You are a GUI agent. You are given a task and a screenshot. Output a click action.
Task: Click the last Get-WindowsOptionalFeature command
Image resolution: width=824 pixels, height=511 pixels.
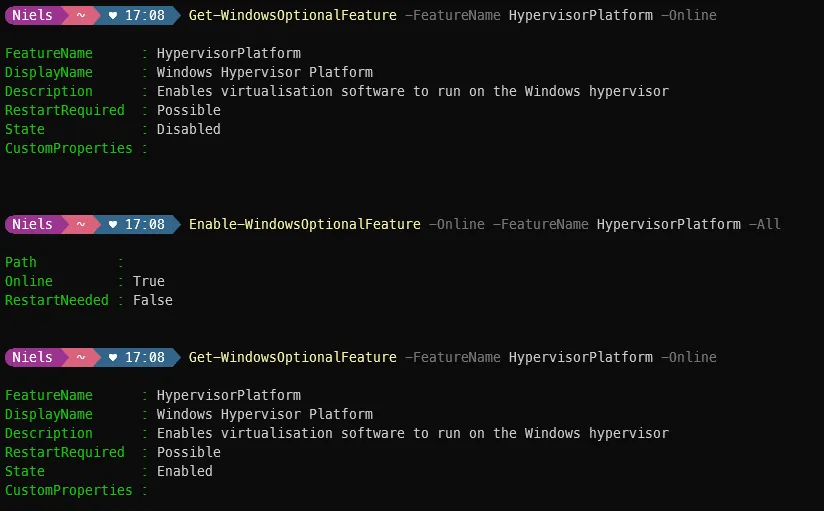point(292,357)
